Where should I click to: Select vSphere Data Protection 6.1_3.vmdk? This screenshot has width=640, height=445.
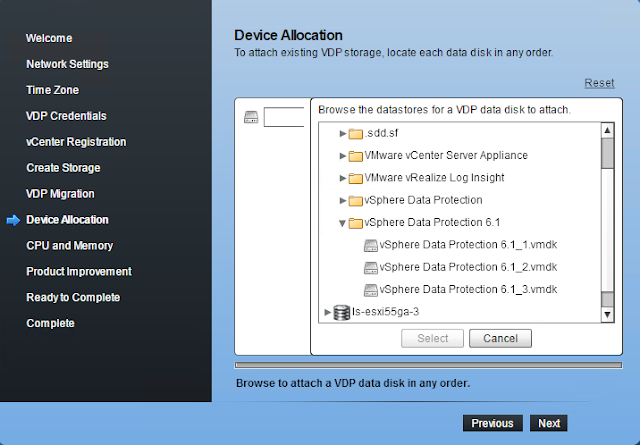tap(468, 289)
